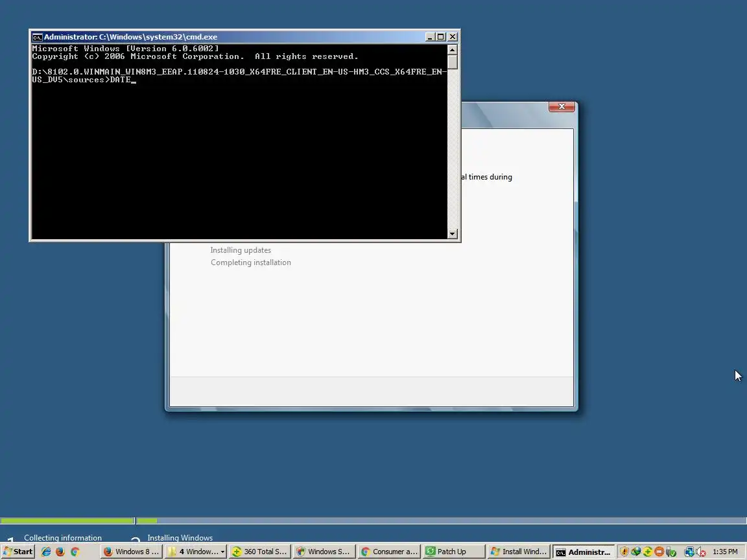Close the Install Windows dialog with red X
Image resolution: width=747 pixels, height=560 pixels.
coord(562,106)
